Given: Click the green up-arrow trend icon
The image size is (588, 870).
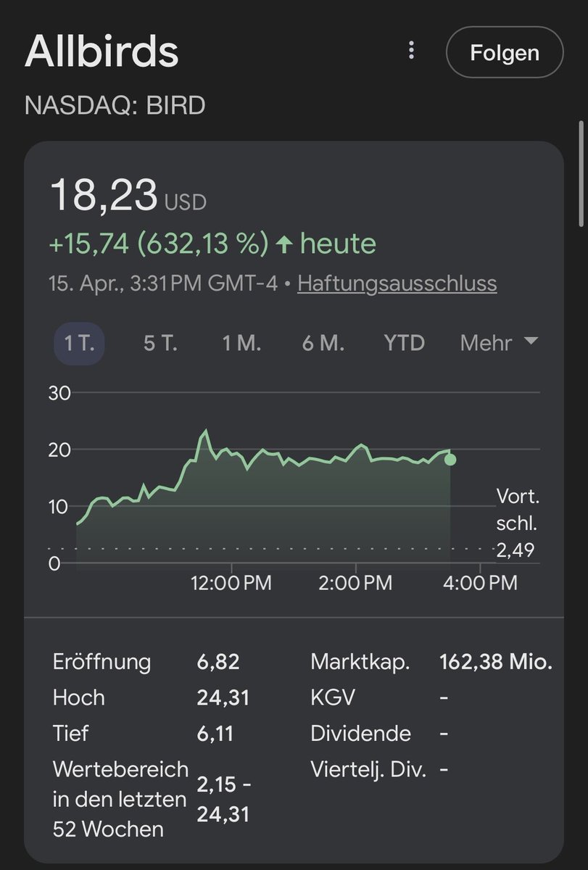Looking at the screenshot, I should click(287, 243).
